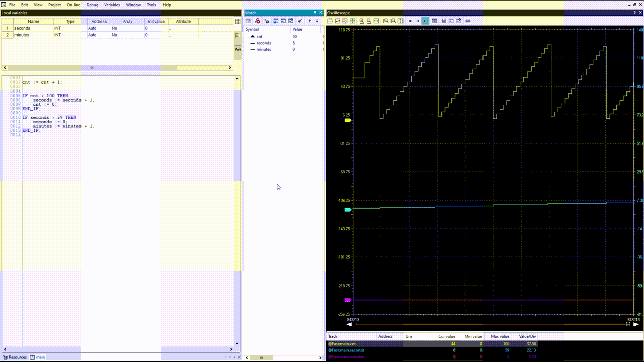Open the Variables menu
The image size is (644, 362).
pyautogui.click(x=112, y=5)
